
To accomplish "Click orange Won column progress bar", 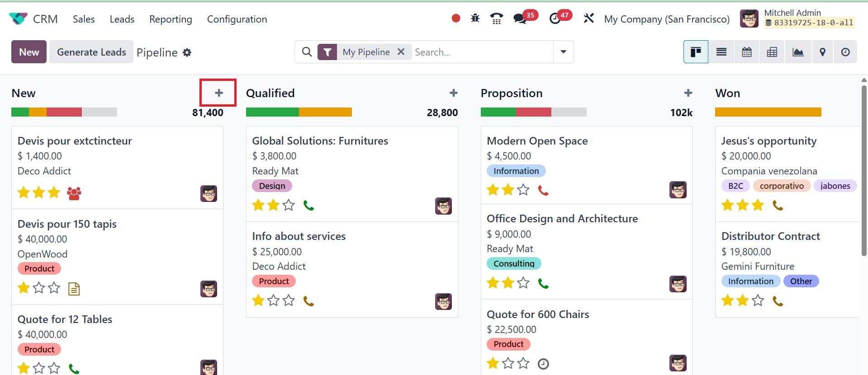I will point(768,112).
